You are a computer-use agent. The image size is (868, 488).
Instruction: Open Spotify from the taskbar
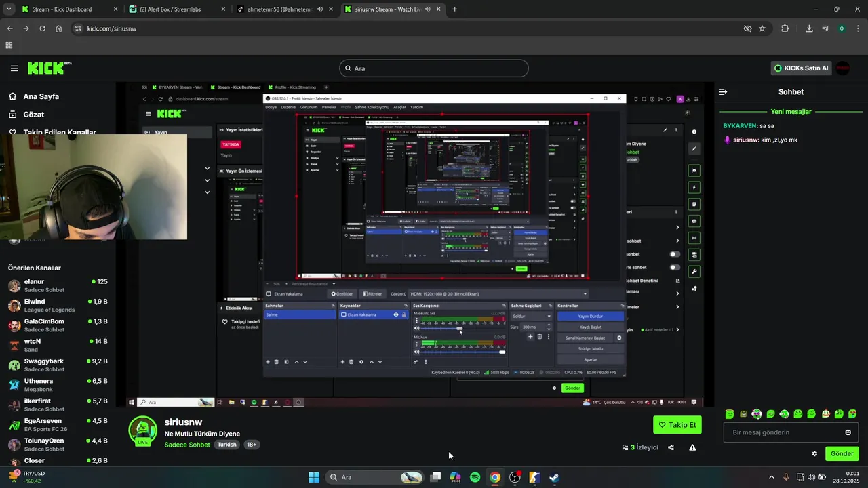475,477
